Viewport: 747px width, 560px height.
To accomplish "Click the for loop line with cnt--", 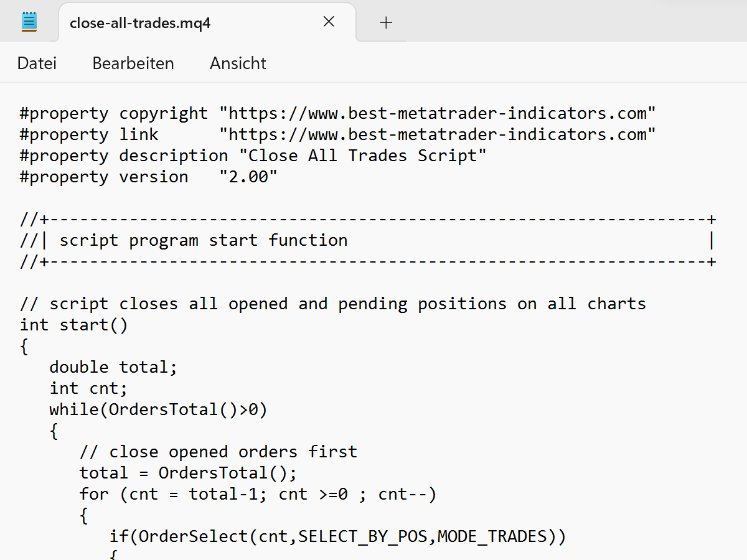I will coord(257,493).
